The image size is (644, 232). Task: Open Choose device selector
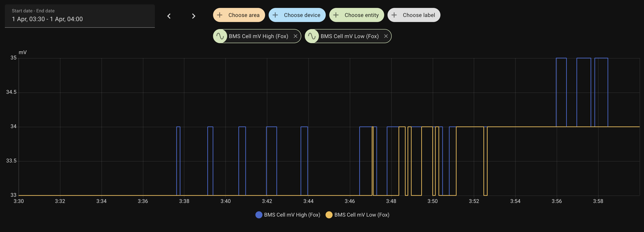click(302, 15)
